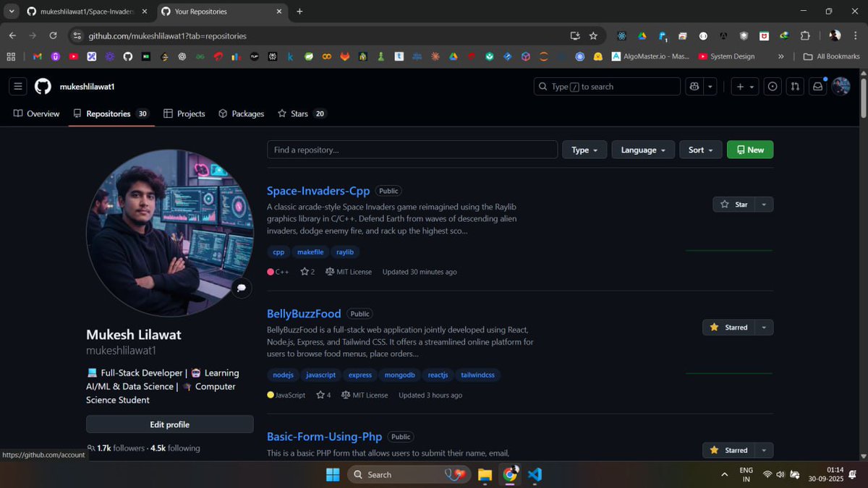Screen dimensions: 868x488
Task: Open File Explorer from the taskbar
Action: coord(485,474)
